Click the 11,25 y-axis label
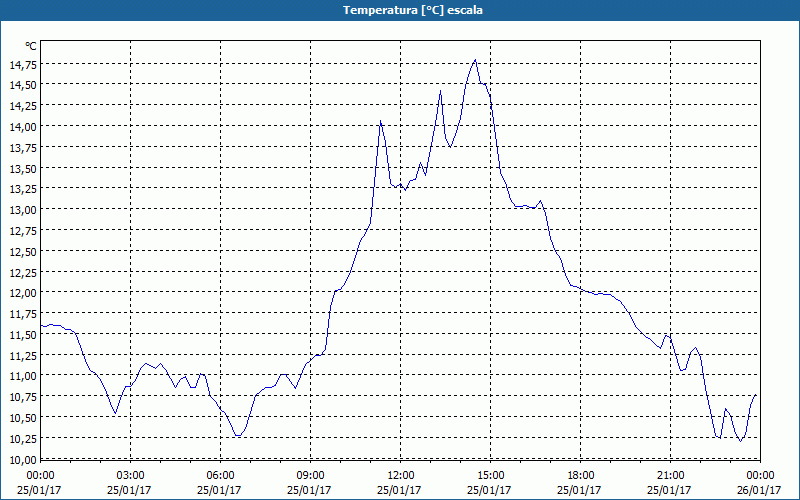 tap(23, 356)
